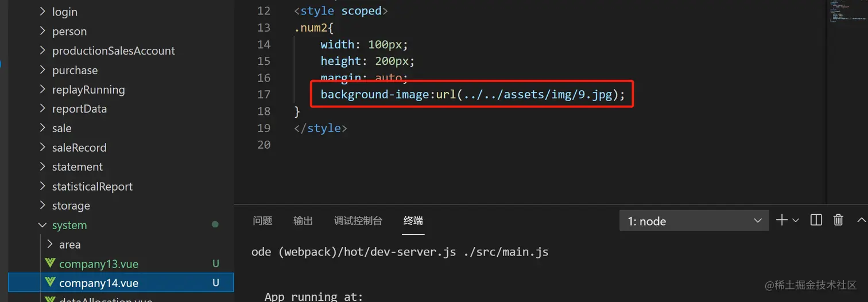Viewport: 868px width, 302px height.
Task: Open company13.vue file
Action: (x=98, y=264)
